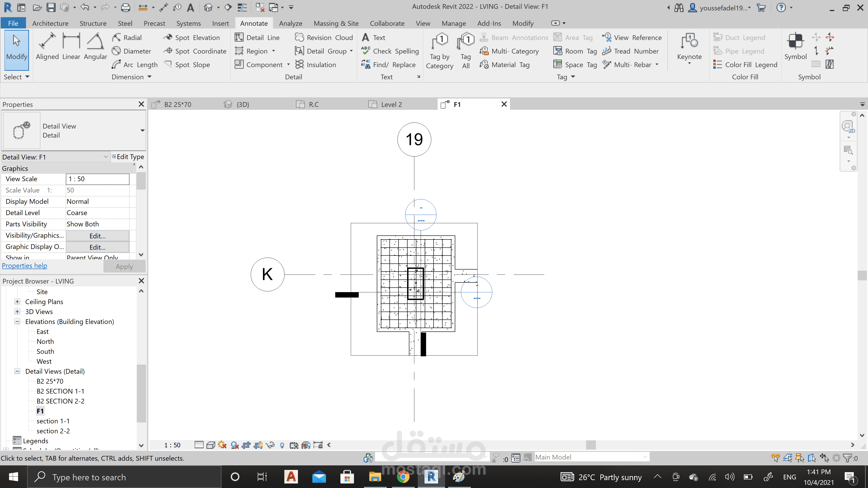Image resolution: width=868 pixels, height=488 pixels.
Task: Toggle Reveal Hidden Elements lightbulb
Action: (282, 445)
